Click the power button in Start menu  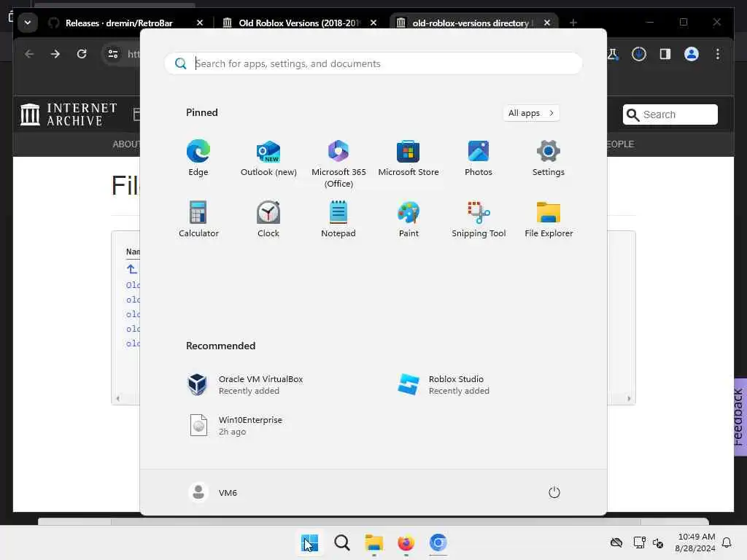pos(554,492)
